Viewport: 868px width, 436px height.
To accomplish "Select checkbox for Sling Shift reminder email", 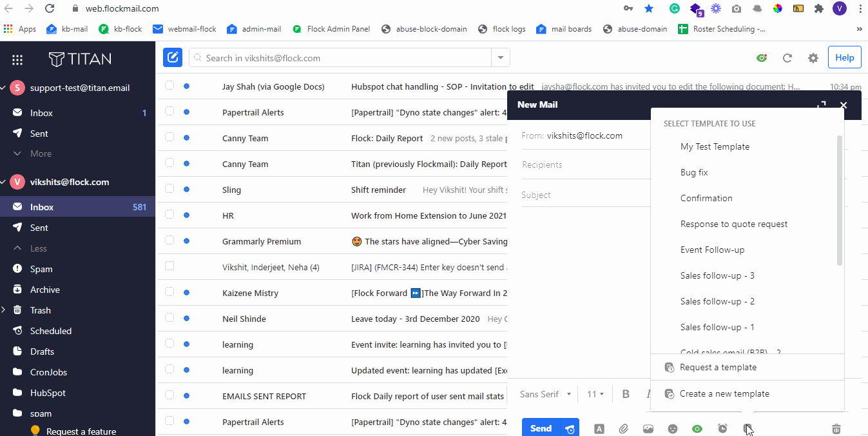I will pyautogui.click(x=169, y=188).
